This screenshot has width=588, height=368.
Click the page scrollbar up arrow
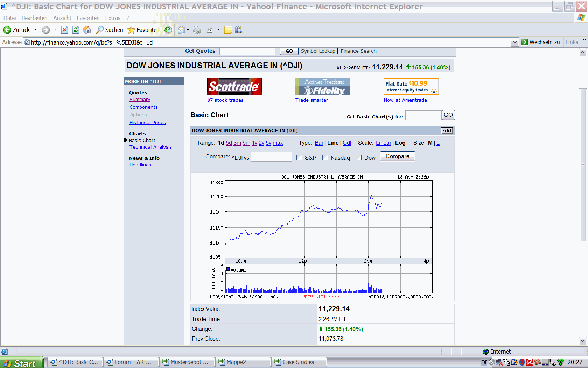(x=583, y=52)
